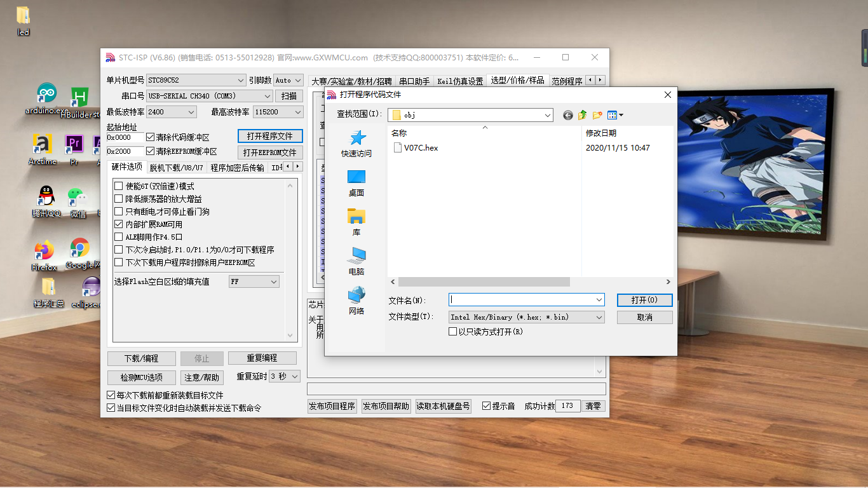The height and width of the screenshot is (488, 868).
Task: Select the Google Chrome desktop shortcut
Action: point(81,254)
